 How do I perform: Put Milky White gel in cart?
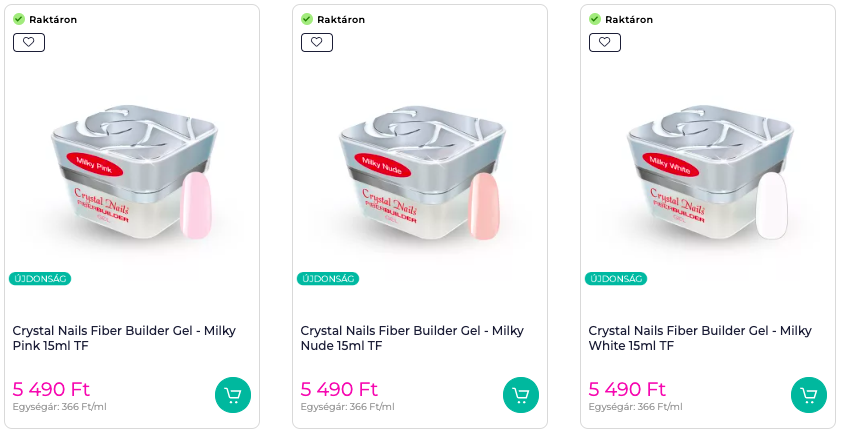pos(809,394)
